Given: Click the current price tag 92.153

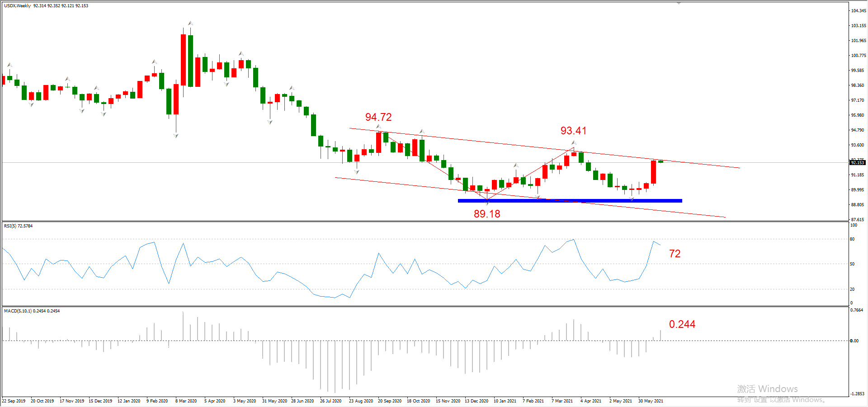Looking at the screenshot, I should coord(857,162).
